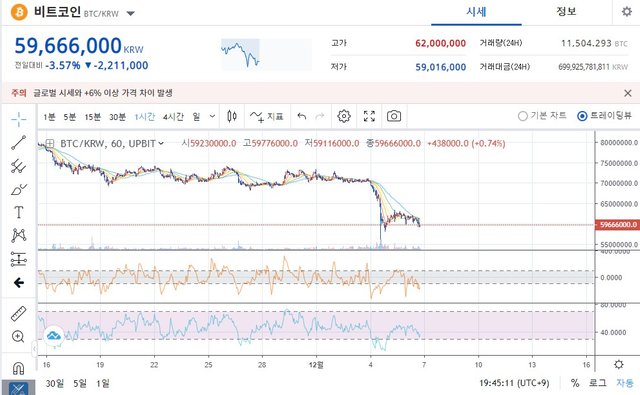Click the back arrow in left toolbar
This screenshot has width=640, height=395.
(x=19, y=282)
